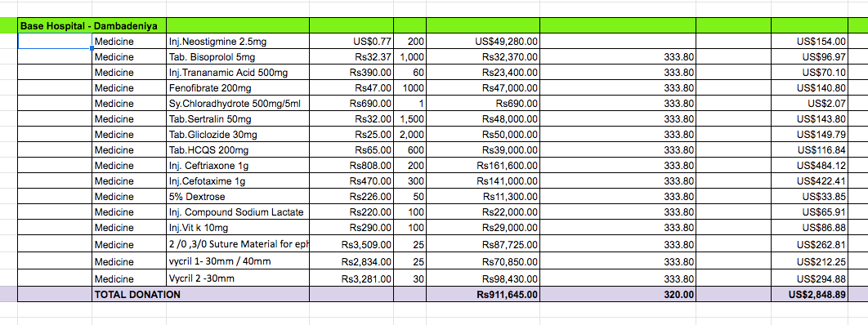Click the Tab.HCQS 200mg cell
This screenshot has height=325, width=868.
(238, 149)
